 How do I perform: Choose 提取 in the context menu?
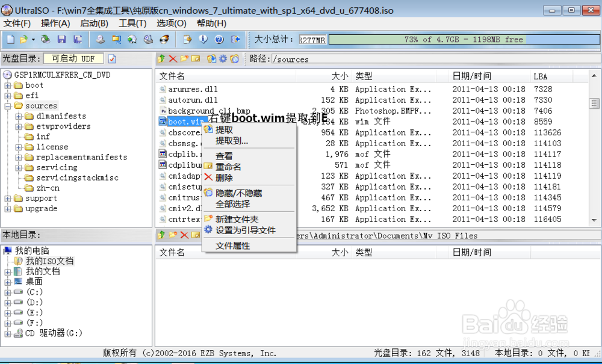tap(249, 129)
